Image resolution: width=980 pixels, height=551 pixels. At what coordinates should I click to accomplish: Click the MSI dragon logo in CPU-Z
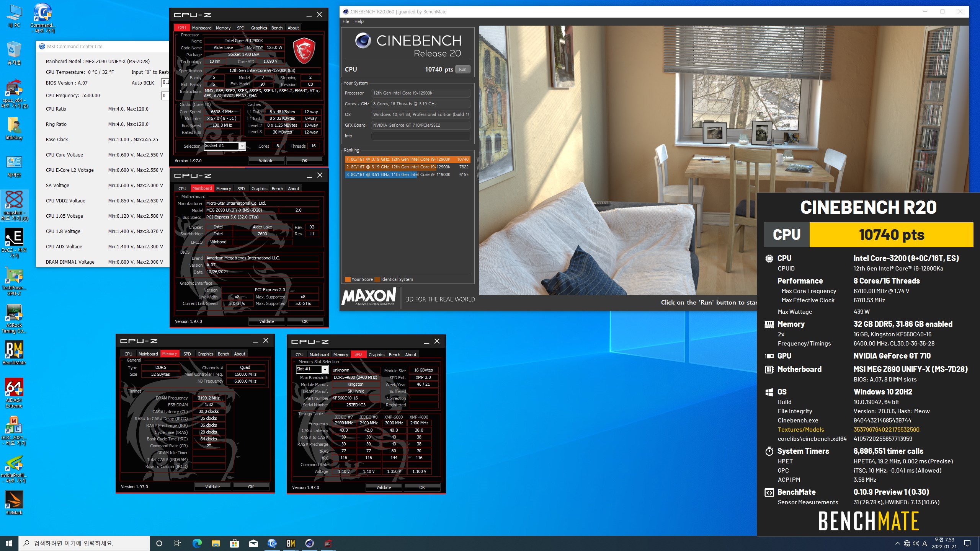click(x=304, y=50)
